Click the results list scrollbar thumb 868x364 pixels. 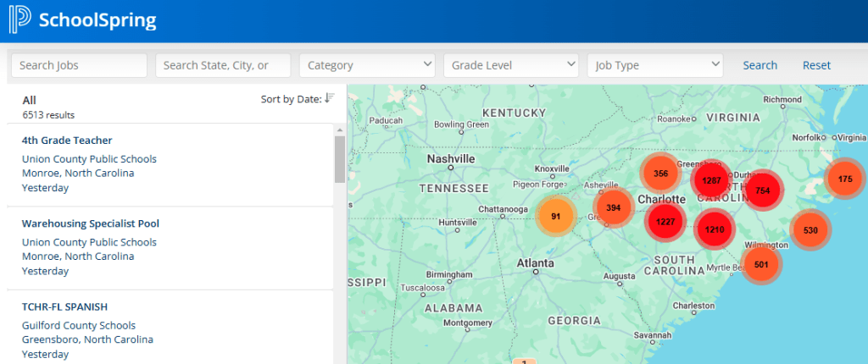click(x=340, y=159)
